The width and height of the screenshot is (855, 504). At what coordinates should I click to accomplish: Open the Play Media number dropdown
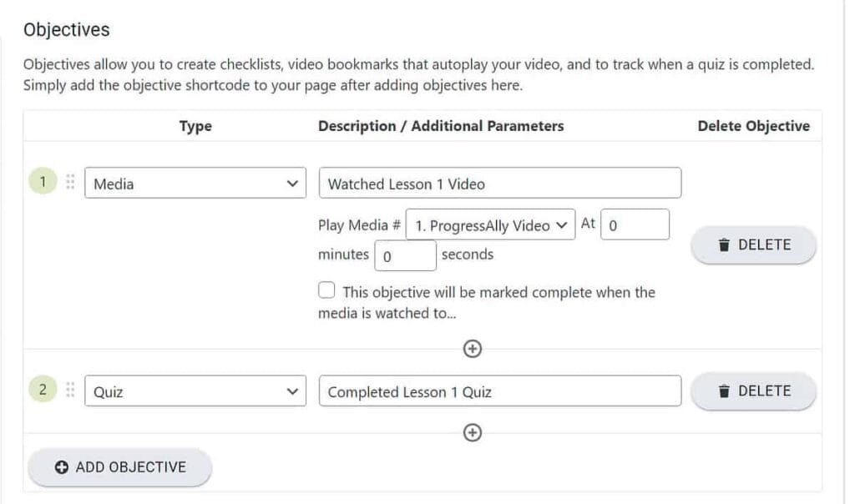488,224
